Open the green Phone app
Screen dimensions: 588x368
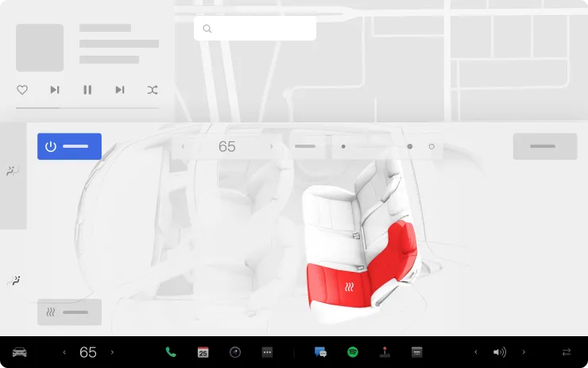click(171, 352)
